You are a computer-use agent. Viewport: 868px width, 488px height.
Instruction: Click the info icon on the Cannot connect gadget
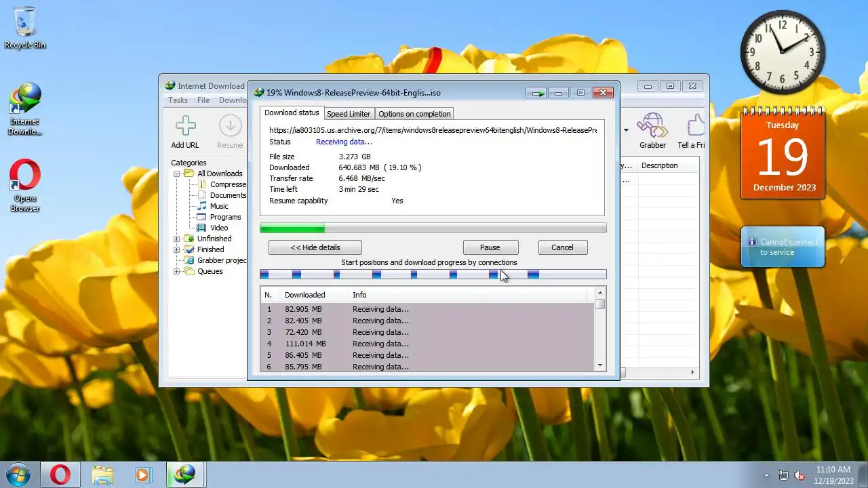pyautogui.click(x=751, y=242)
